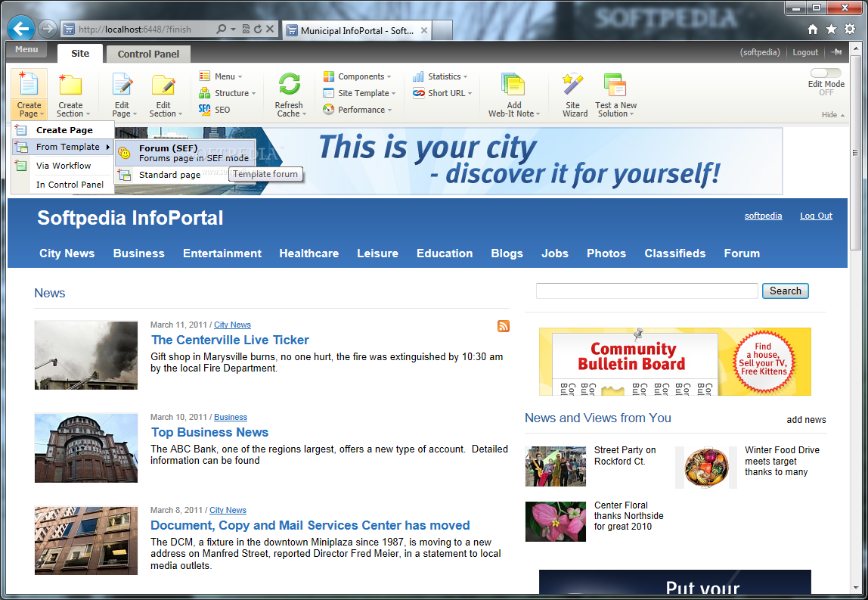Viewport: 868px width, 600px height.
Task: Click the browser Forward arrow button
Action: 48,29
